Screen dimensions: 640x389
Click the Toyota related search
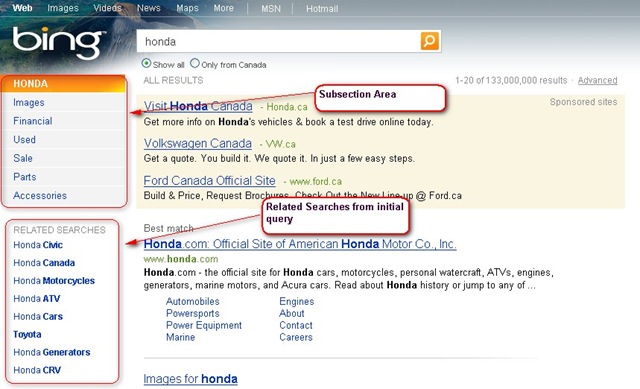point(27,334)
